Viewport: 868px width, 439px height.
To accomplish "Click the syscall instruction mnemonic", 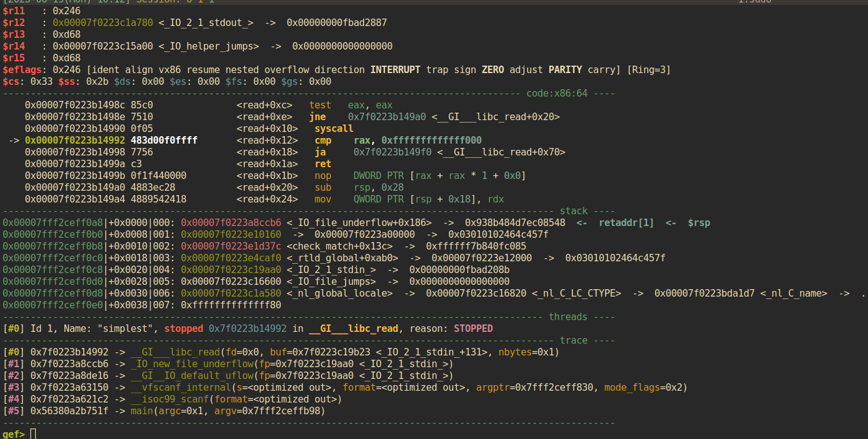I will point(334,129).
